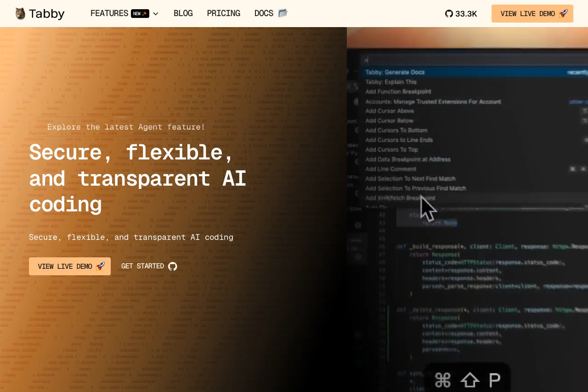Open the Explore the latest Agent feature banner

(x=126, y=127)
